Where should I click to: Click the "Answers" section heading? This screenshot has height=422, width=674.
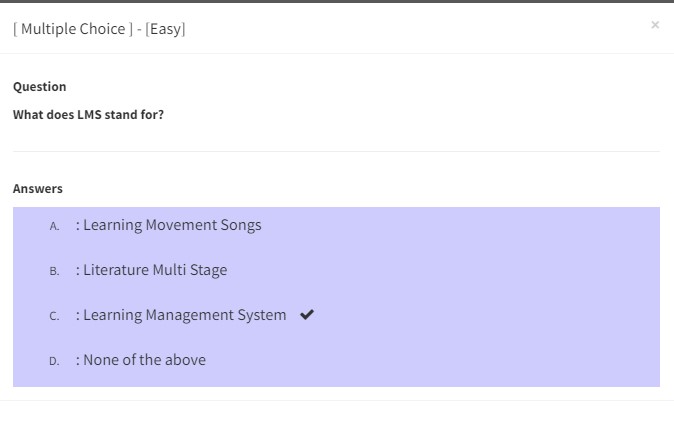38,189
